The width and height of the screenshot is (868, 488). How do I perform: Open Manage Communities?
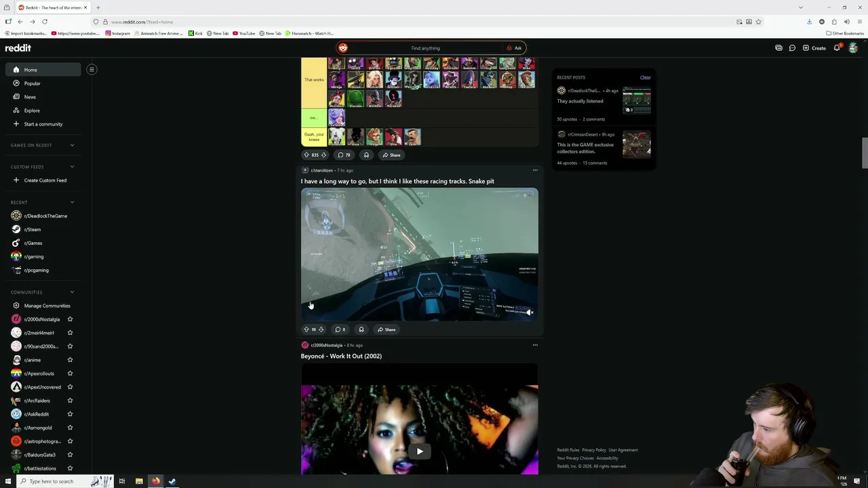(x=43, y=306)
